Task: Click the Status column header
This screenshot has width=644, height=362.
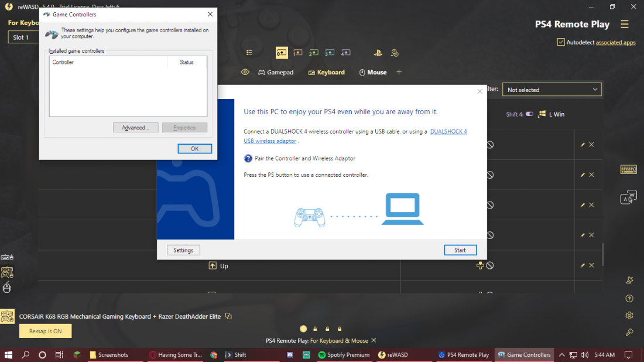Action: [x=187, y=62]
